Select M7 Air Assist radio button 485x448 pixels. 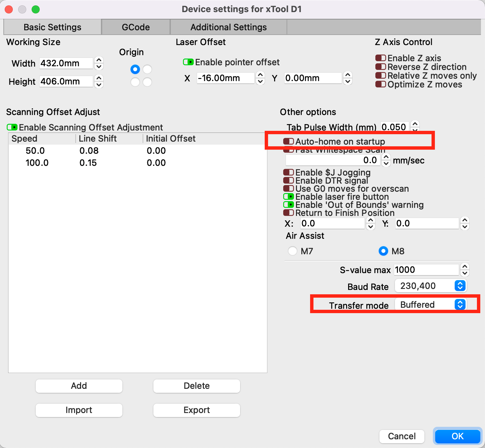coord(293,251)
